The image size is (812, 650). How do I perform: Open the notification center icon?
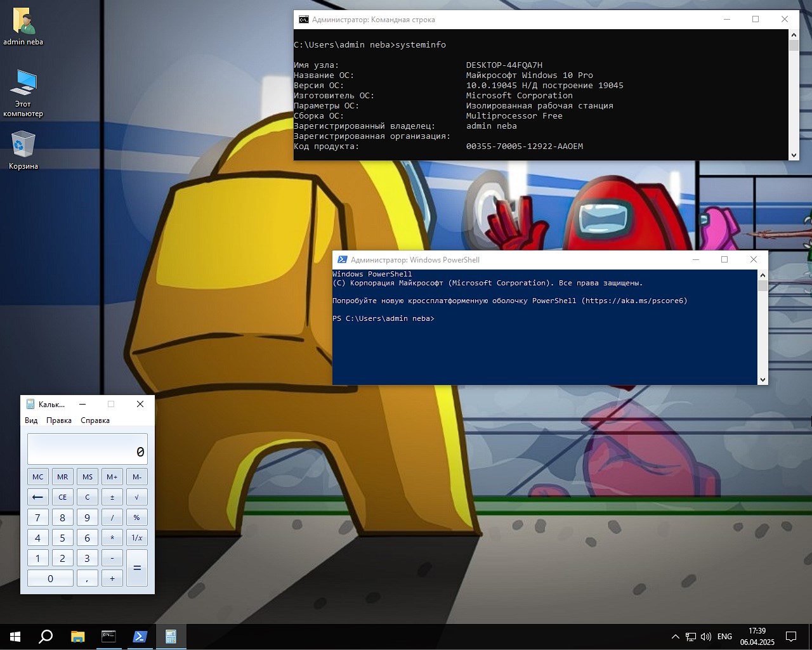791,637
